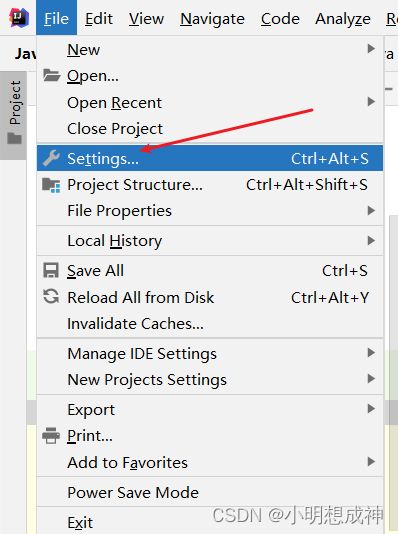
Task: Click the wrench icon next to Settings
Action: tap(51, 158)
